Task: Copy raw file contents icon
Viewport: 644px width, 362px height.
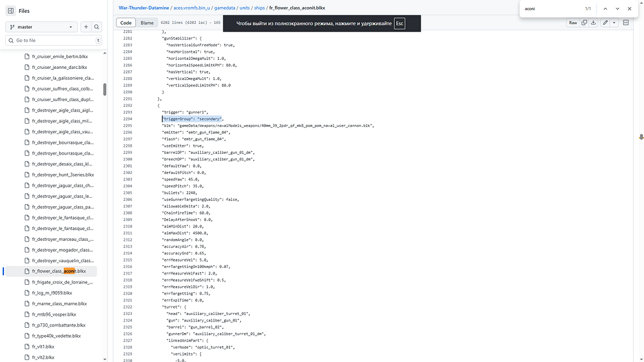Action: coord(584,23)
